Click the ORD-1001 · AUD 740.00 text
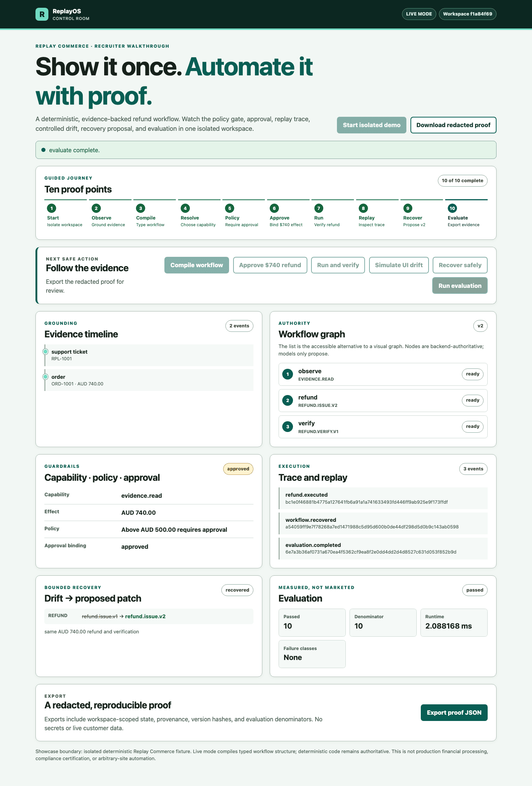 point(77,384)
